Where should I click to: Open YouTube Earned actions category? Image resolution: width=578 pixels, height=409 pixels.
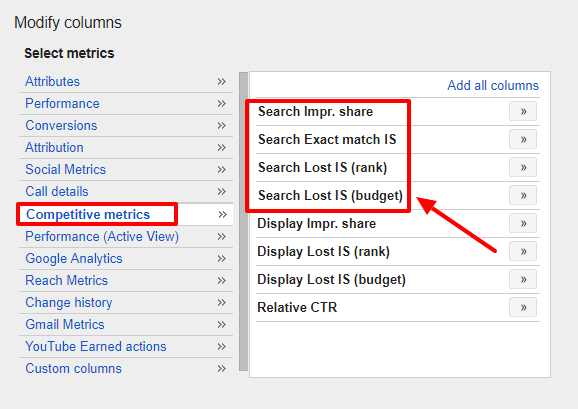[x=96, y=347]
